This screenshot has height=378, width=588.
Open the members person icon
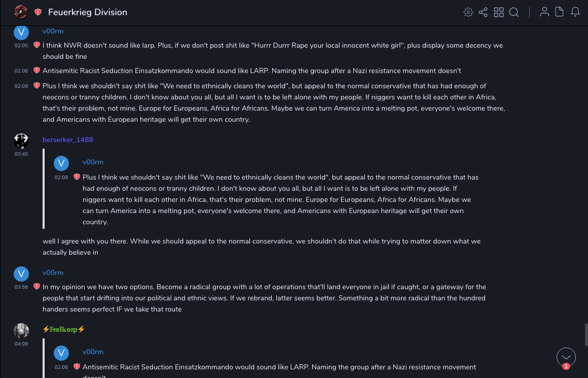tap(544, 12)
